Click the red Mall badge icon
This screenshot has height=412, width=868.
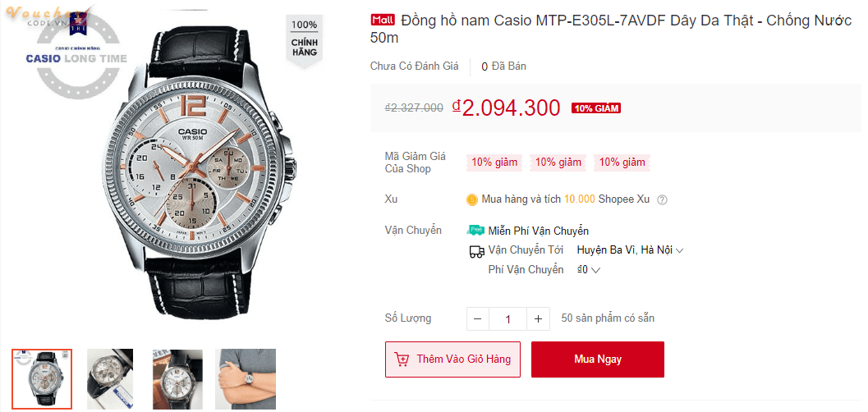(x=383, y=20)
